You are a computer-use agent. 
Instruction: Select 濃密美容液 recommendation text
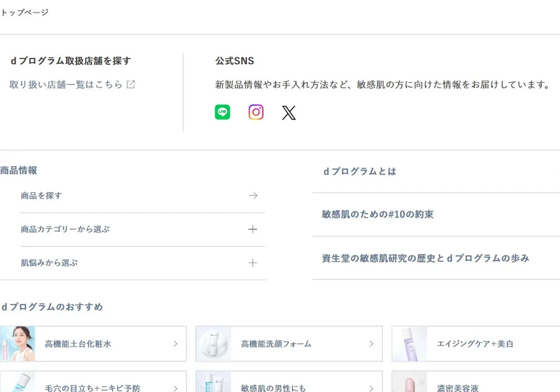[457, 388]
